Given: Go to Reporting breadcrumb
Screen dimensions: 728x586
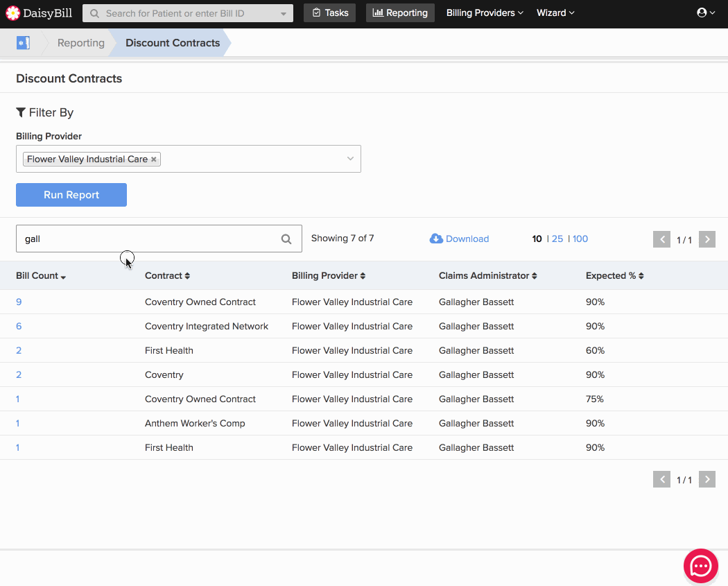Looking at the screenshot, I should [81, 43].
